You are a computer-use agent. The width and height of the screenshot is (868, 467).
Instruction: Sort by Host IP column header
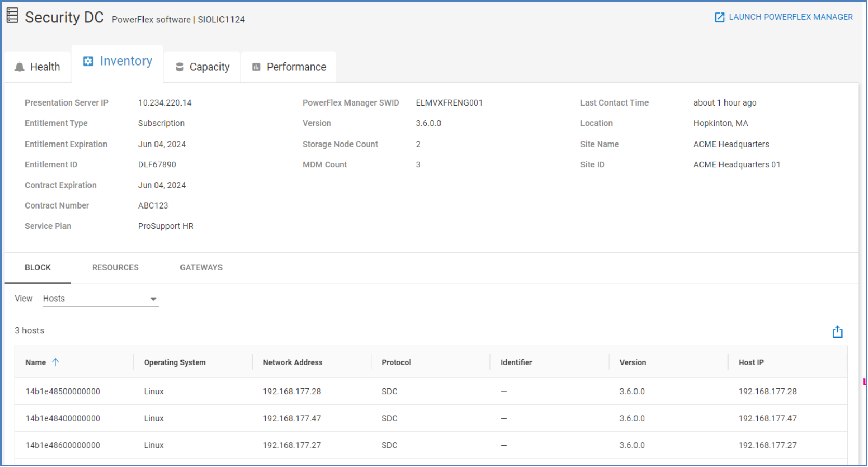coord(752,362)
